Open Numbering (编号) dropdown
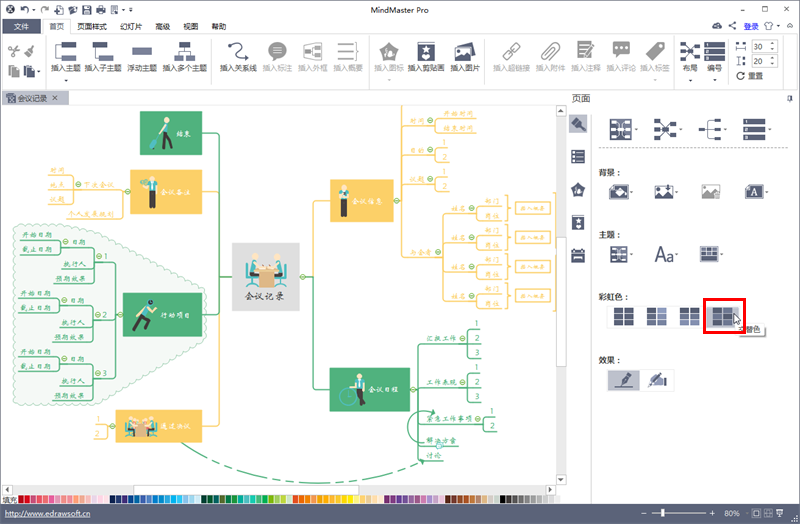The image size is (800, 524). tap(714, 62)
